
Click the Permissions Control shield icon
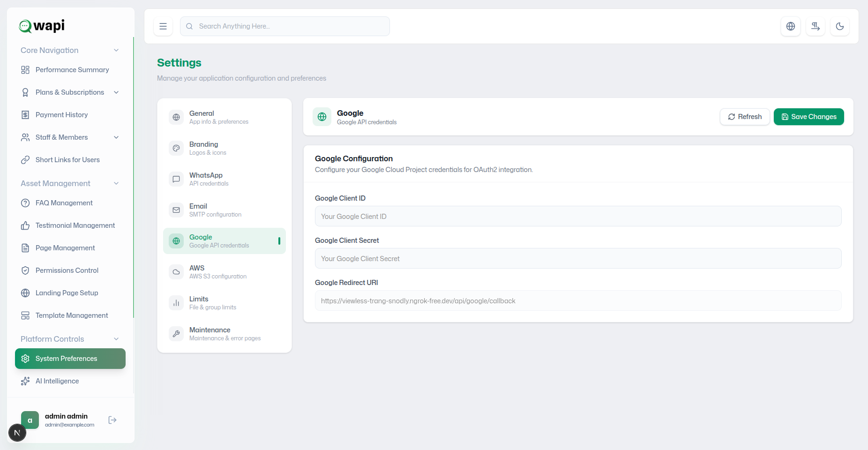(25, 270)
